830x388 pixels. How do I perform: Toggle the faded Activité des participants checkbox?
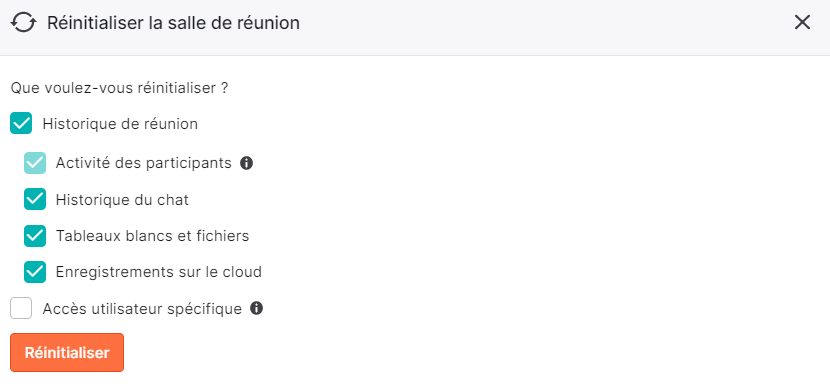(35, 163)
